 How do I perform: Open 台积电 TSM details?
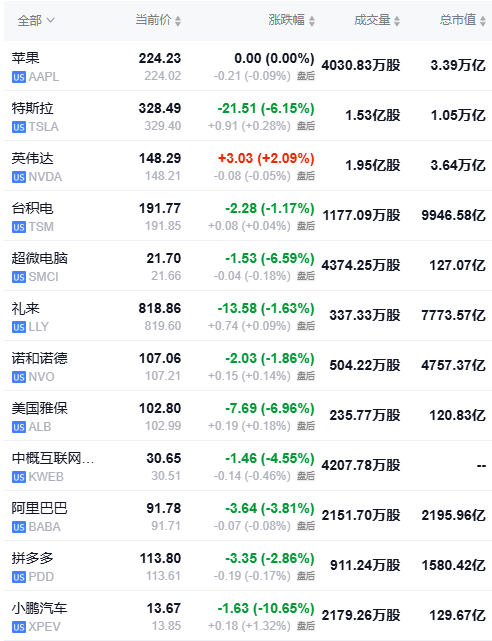[x=248, y=216]
